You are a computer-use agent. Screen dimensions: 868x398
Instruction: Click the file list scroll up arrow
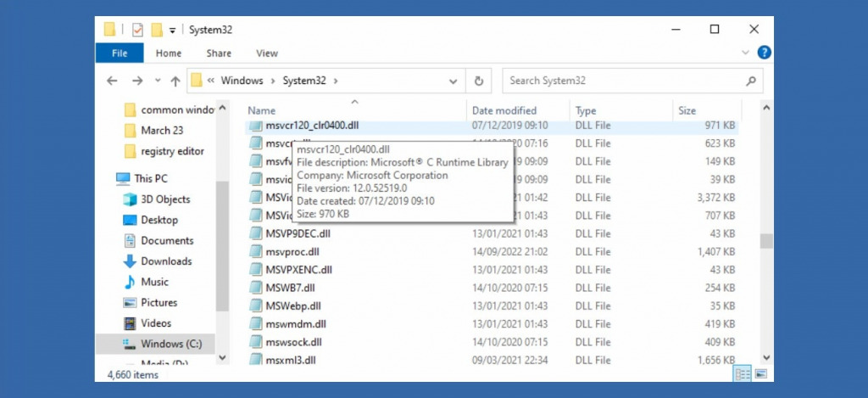pos(766,108)
